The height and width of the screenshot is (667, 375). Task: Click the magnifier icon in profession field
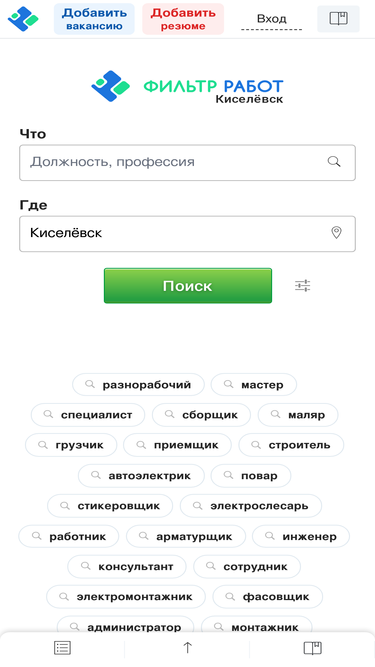[x=334, y=162]
